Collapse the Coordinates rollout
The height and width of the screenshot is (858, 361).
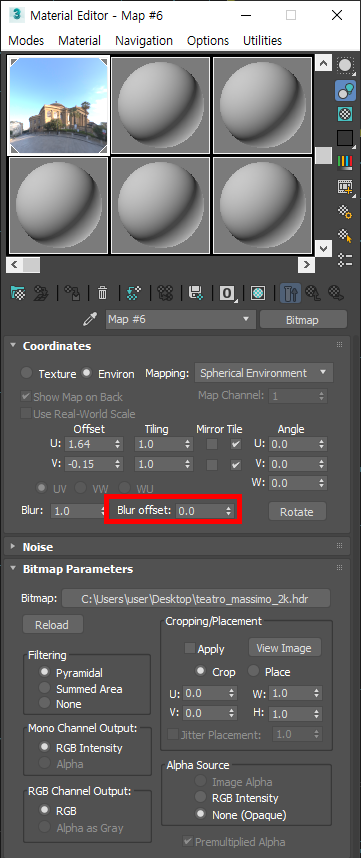14,346
